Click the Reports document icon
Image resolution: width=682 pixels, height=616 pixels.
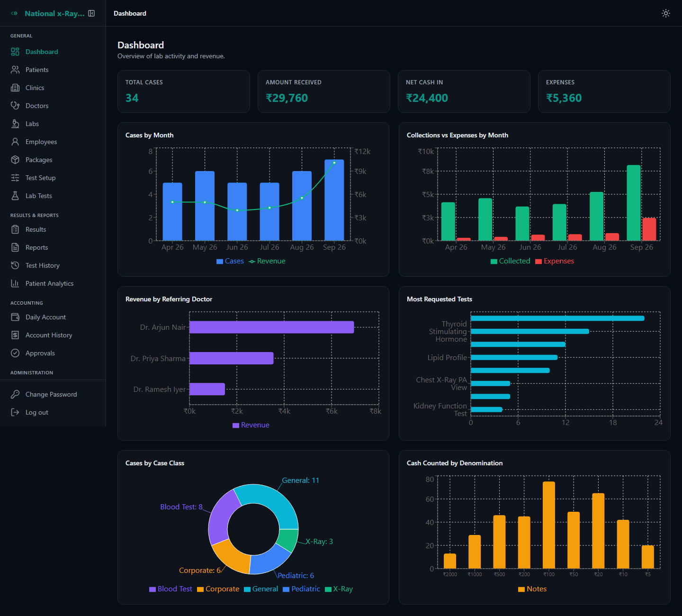[x=15, y=247]
